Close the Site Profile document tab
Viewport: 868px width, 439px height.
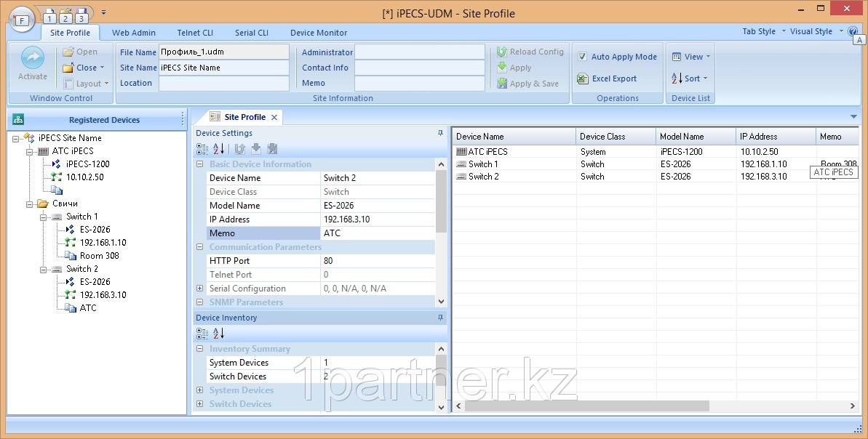click(x=274, y=117)
